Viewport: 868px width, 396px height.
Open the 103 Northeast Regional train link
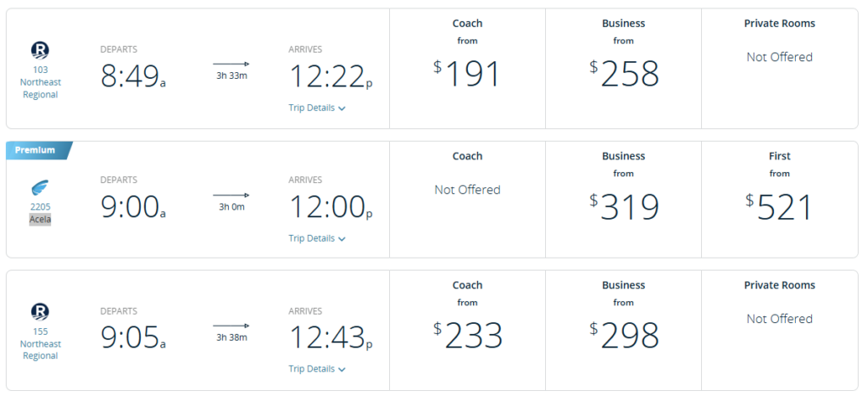pos(41,82)
